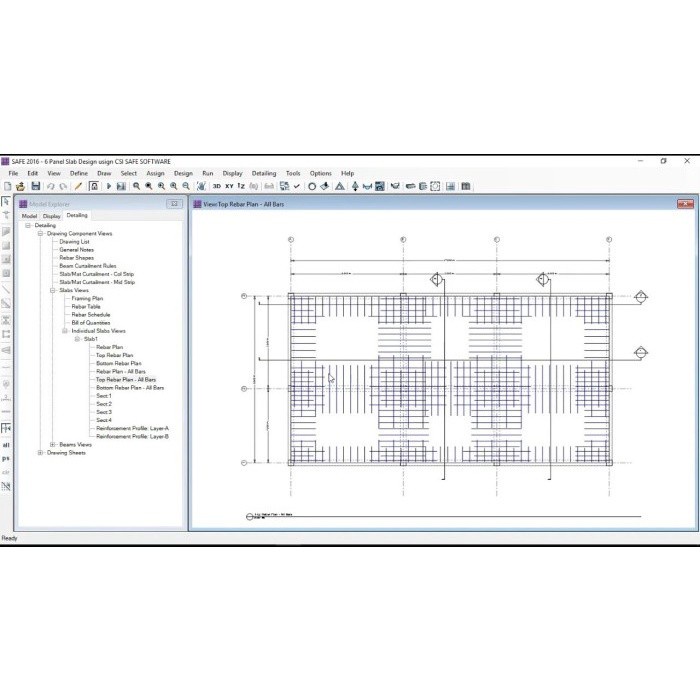The width and height of the screenshot is (700, 700).
Task: Select Rebar Shapes in the tree
Action: 76,258
